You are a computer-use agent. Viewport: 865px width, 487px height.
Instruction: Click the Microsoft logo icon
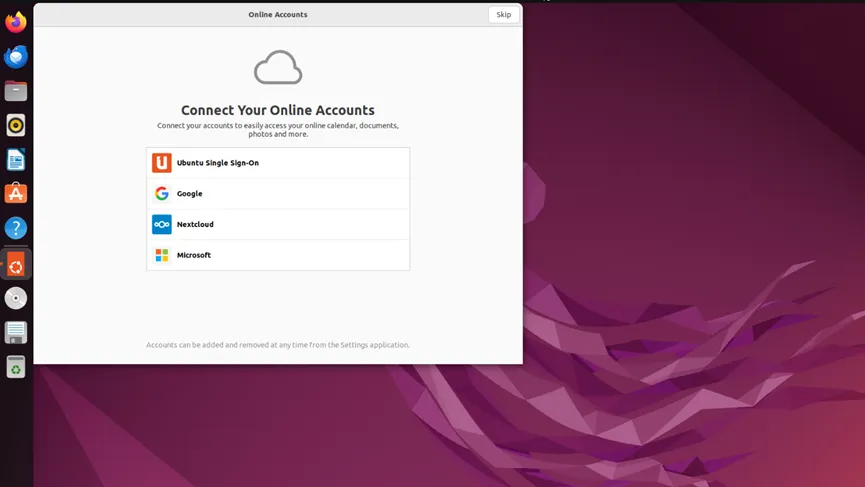tap(162, 255)
